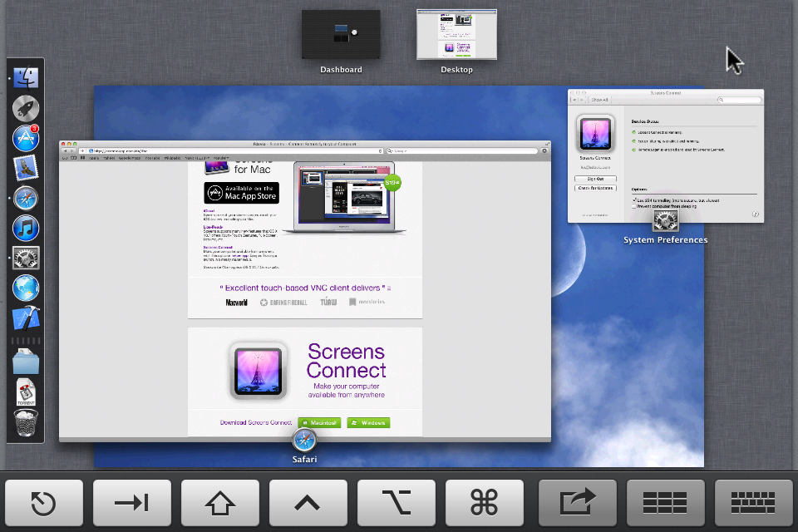The image size is (798, 532).
Task: Click Show All in System Preferences
Action: pyautogui.click(x=599, y=100)
